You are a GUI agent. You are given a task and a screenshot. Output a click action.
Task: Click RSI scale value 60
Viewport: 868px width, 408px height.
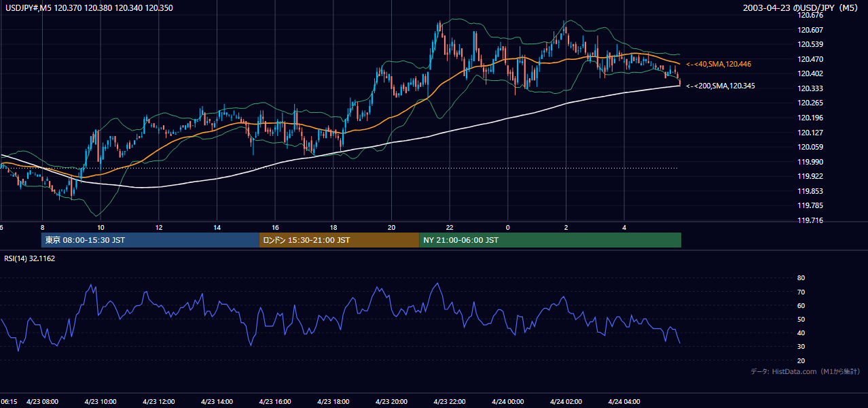tap(801, 305)
